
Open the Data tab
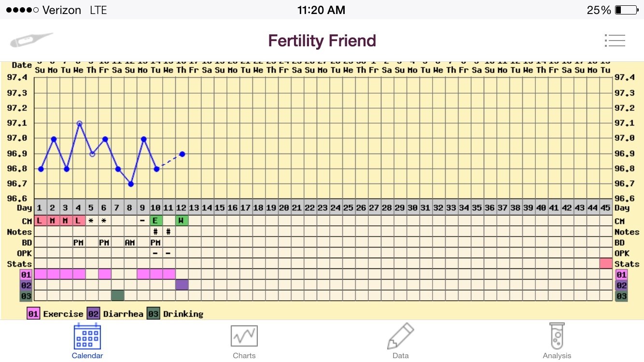tap(401, 342)
